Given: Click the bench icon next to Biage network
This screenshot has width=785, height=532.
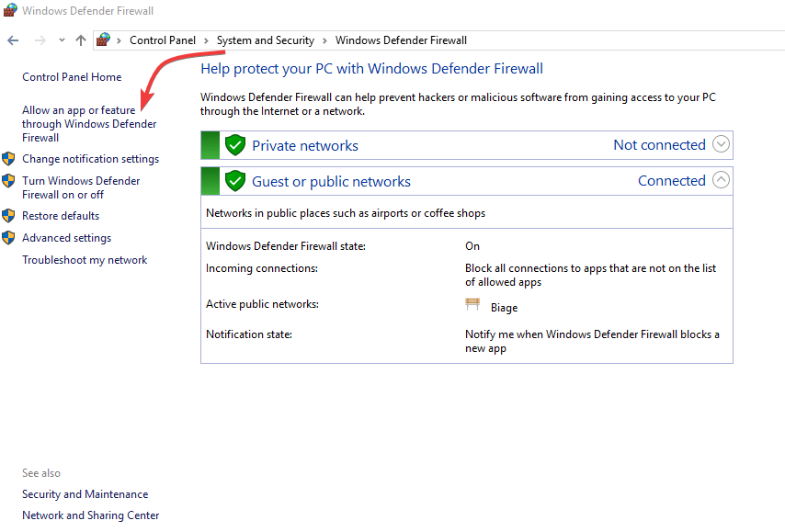Looking at the screenshot, I should [x=472, y=304].
